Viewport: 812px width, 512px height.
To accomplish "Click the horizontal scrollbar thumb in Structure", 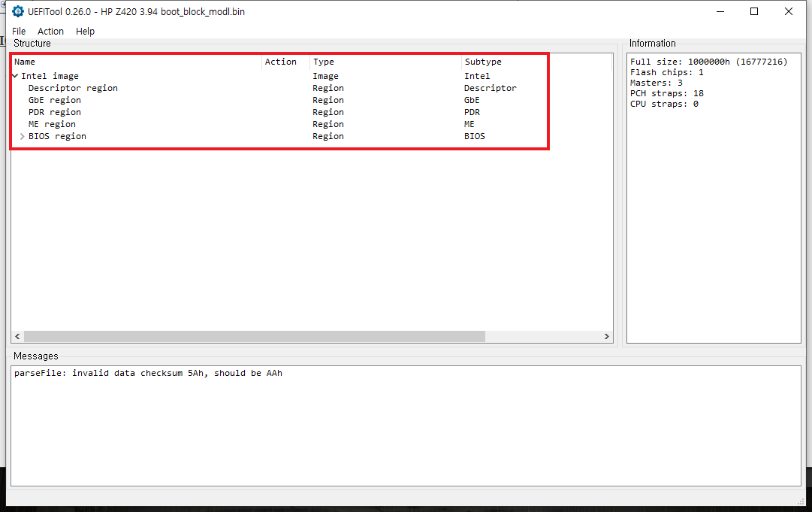I will point(255,336).
